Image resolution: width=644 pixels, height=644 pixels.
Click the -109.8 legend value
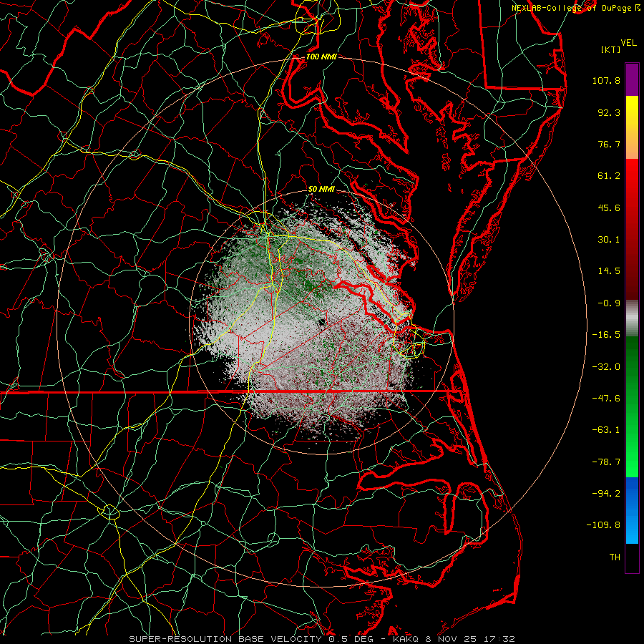coord(603,525)
